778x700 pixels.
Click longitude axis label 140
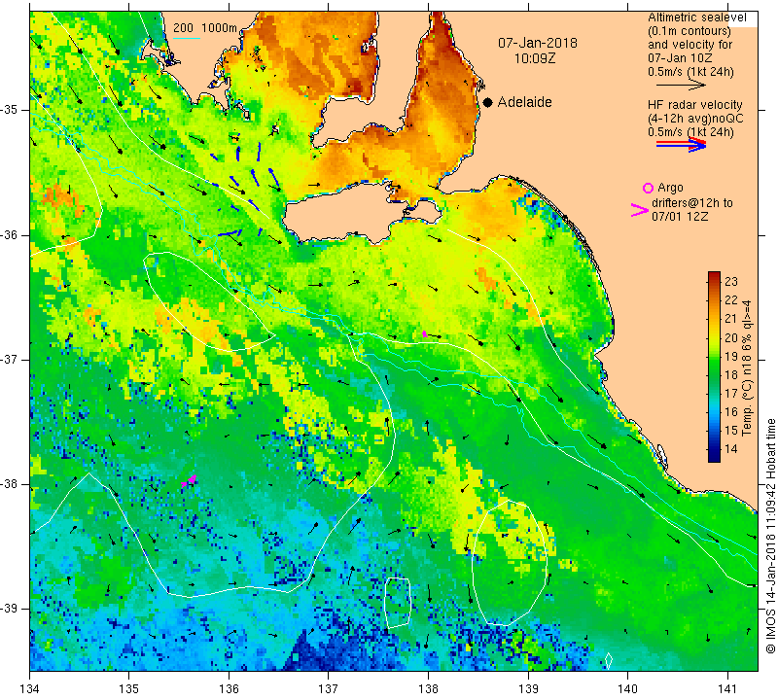click(627, 688)
